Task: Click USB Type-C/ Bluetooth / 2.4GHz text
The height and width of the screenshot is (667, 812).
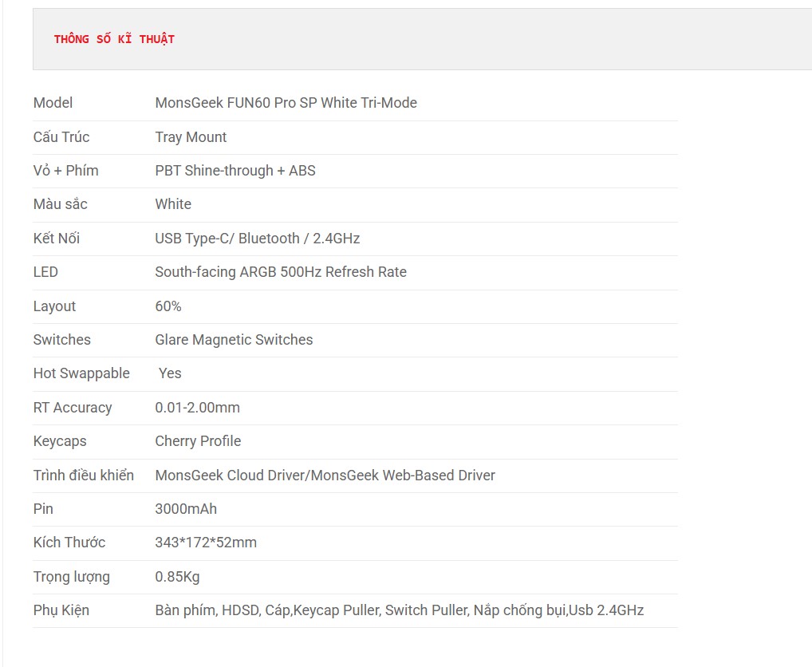Action: 258,239
